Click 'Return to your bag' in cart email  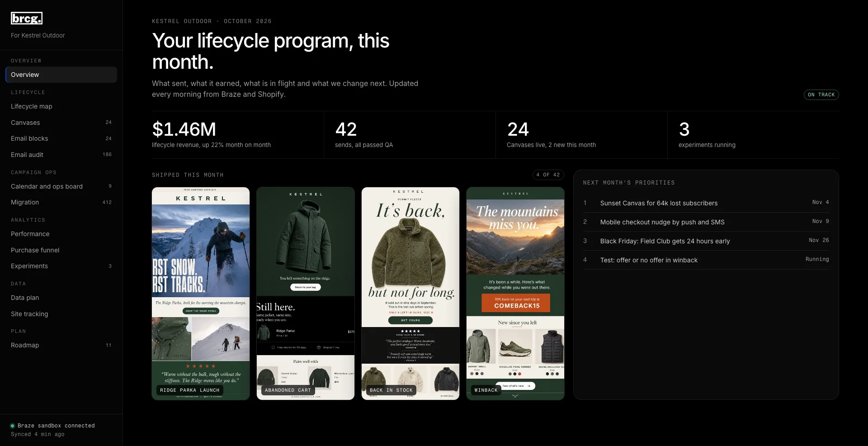pos(306,287)
